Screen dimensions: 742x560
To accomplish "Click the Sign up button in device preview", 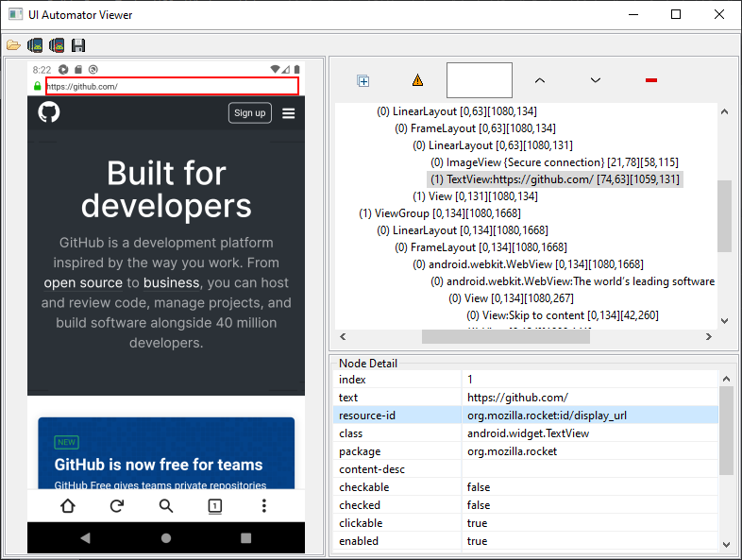I will [250, 112].
